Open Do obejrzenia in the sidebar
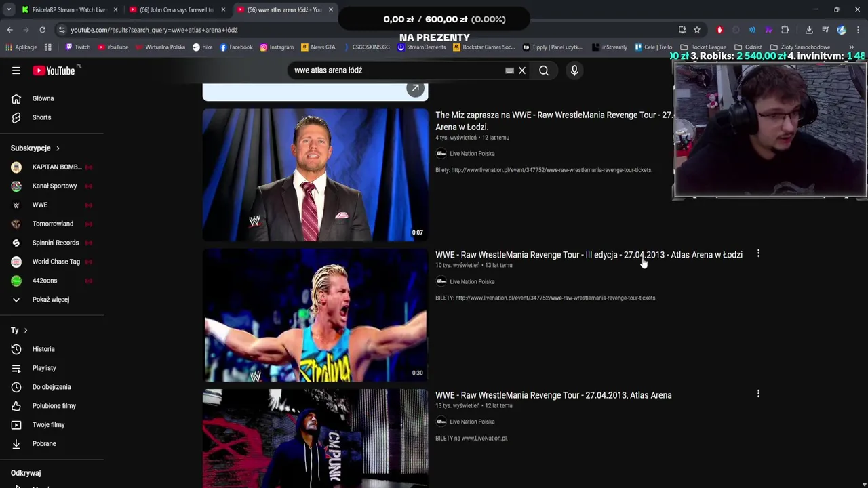Image resolution: width=868 pixels, height=488 pixels. click(52, 387)
